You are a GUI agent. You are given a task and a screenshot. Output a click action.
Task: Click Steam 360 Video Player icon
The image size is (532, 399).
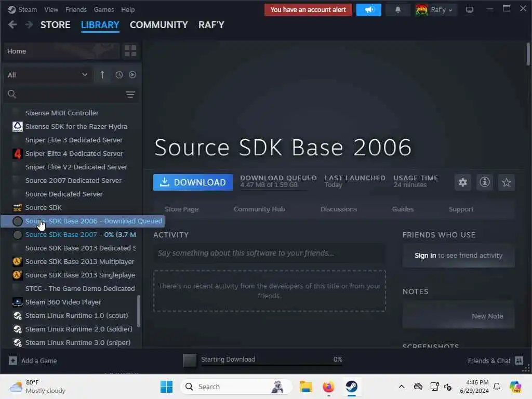pyautogui.click(x=17, y=302)
